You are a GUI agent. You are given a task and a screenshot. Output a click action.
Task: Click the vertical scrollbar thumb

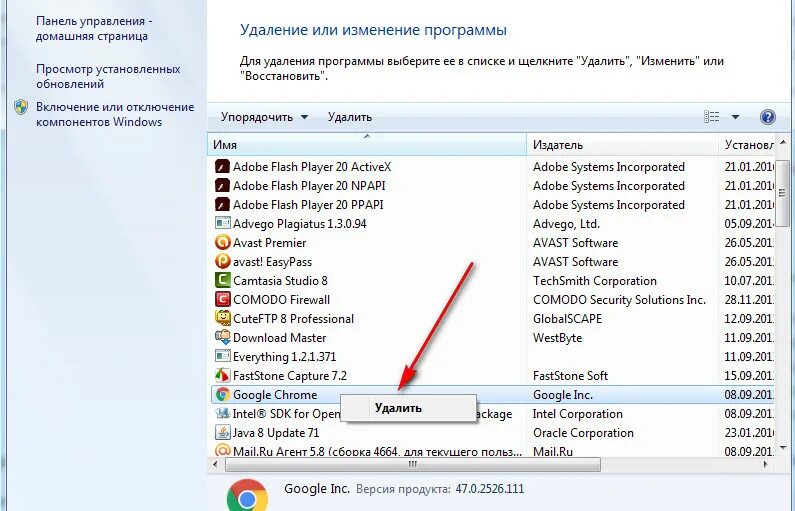782,193
